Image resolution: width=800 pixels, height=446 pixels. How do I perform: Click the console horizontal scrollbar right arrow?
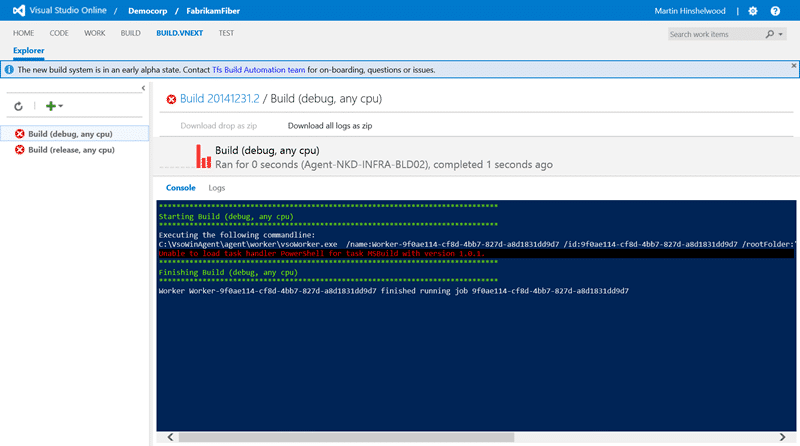[x=782, y=437]
